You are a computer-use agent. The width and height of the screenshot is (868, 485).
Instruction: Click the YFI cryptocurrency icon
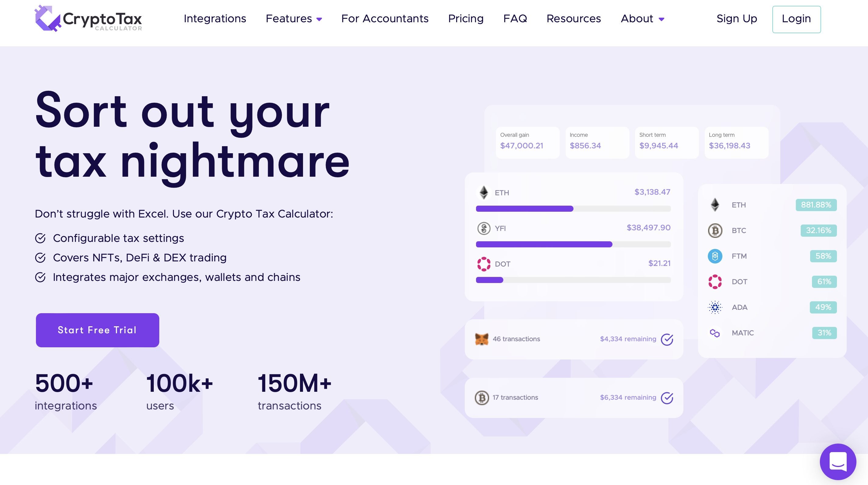click(484, 228)
